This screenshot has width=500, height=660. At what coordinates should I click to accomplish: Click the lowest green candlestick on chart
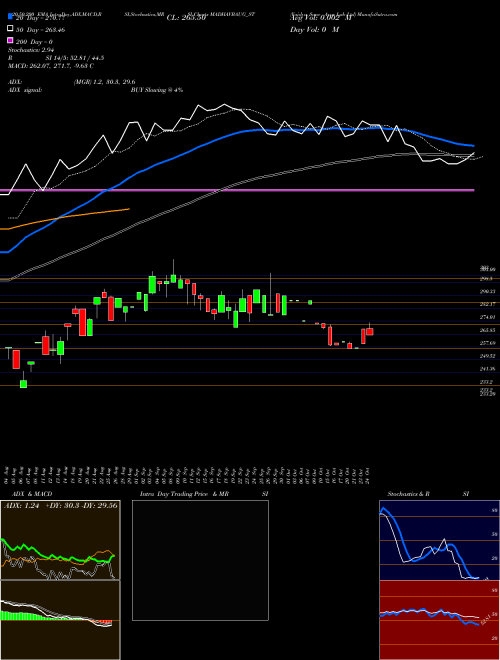point(24,384)
